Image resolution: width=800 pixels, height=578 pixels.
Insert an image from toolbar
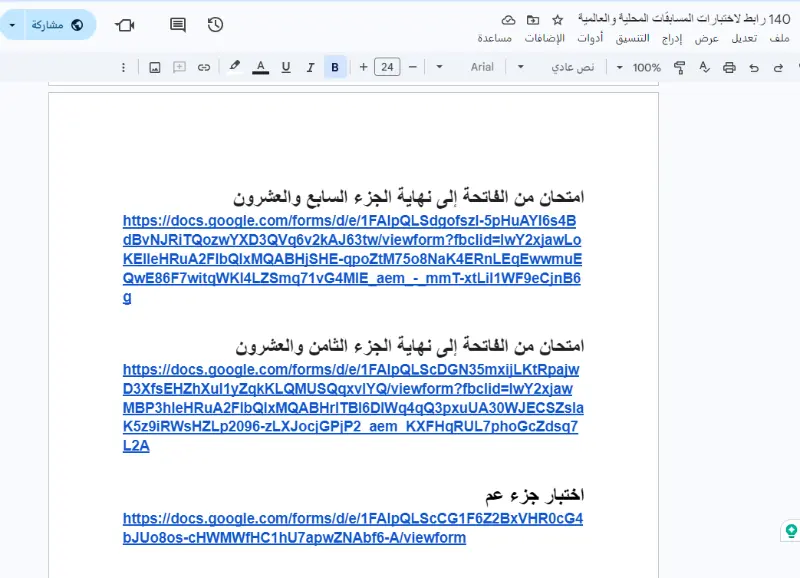[x=155, y=67]
